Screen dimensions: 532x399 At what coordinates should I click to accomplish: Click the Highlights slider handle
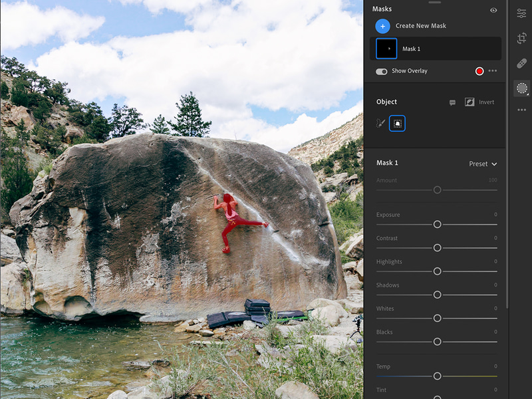[x=438, y=271]
